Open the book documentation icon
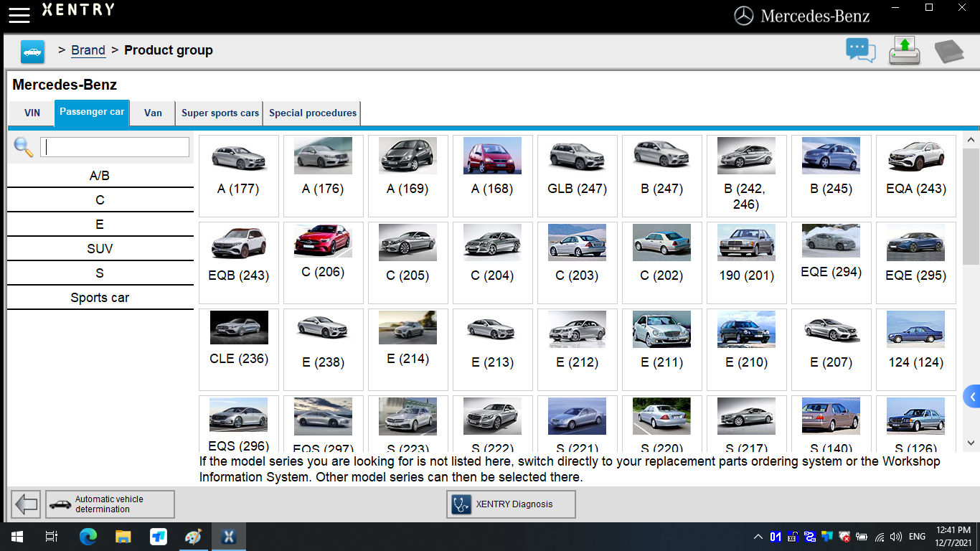Image resolution: width=980 pixels, height=551 pixels. click(x=948, y=52)
